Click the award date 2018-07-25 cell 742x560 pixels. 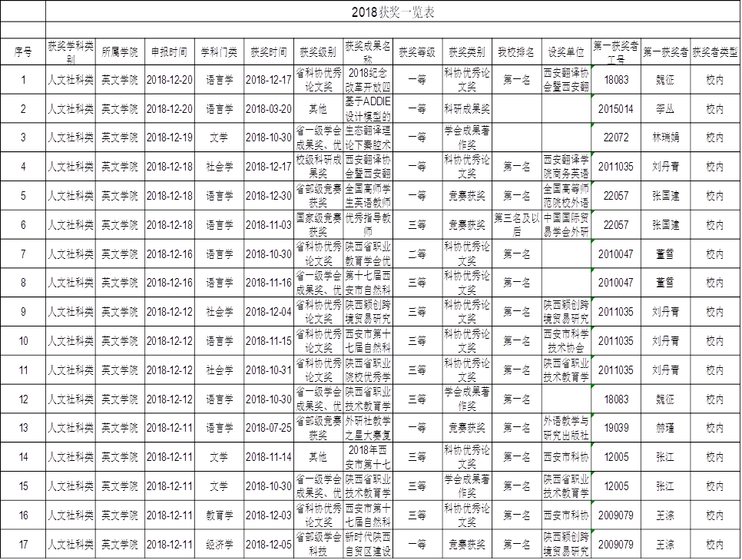269,428
